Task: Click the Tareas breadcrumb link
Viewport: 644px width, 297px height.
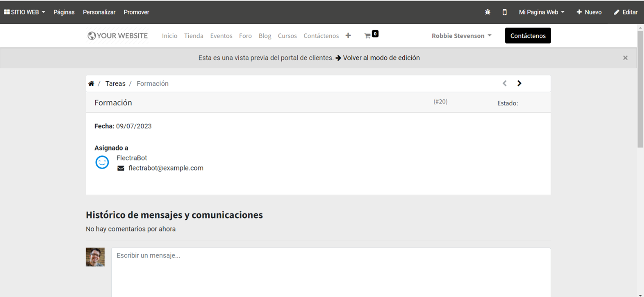Action: click(x=115, y=84)
